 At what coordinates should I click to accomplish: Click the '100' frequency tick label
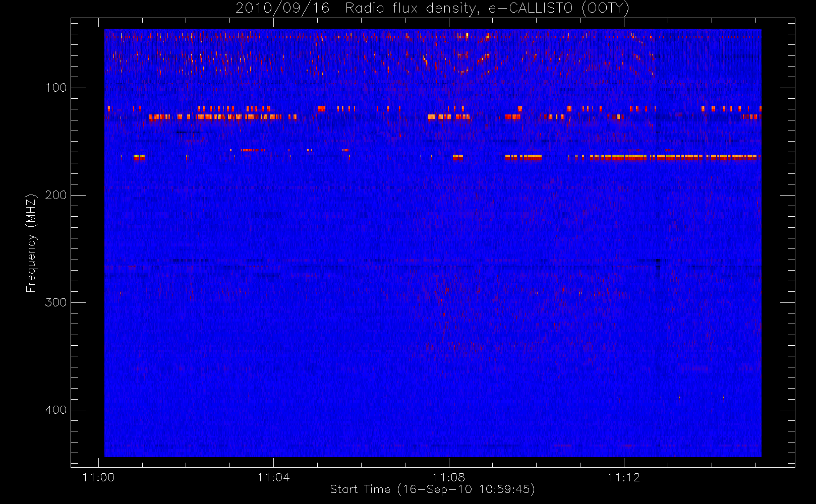pyautogui.click(x=55, y=88)
